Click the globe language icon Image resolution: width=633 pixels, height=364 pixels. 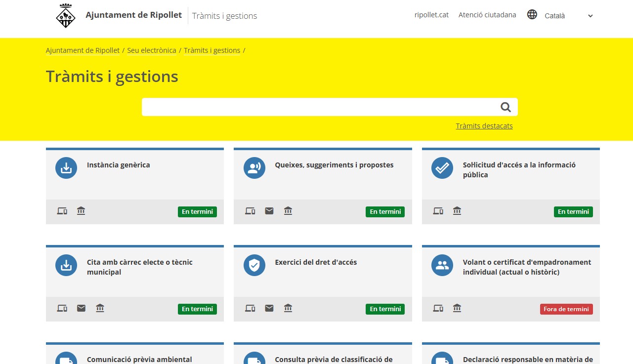click(x=532, y=15)
